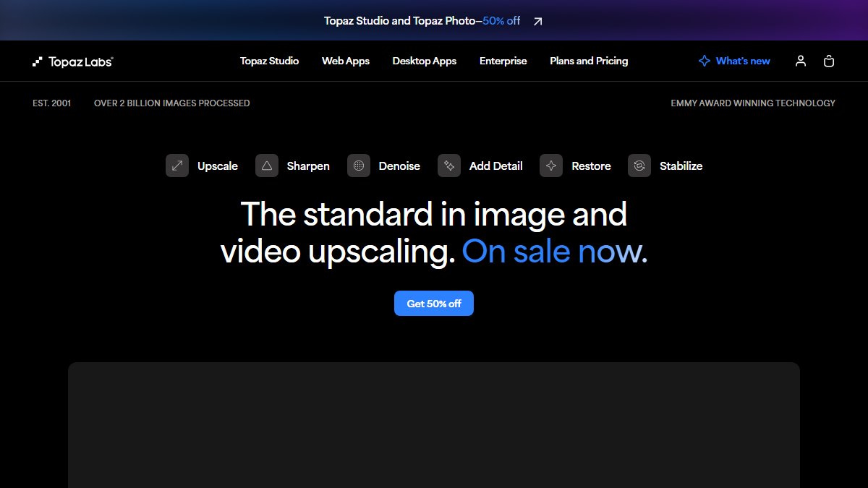Click the Restore label
The width and height of the screenshot is (868, 488).
pos(591,166)
